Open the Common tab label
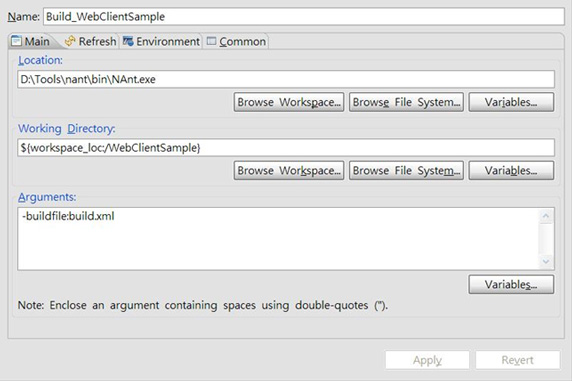 click(x=243, y=41)
